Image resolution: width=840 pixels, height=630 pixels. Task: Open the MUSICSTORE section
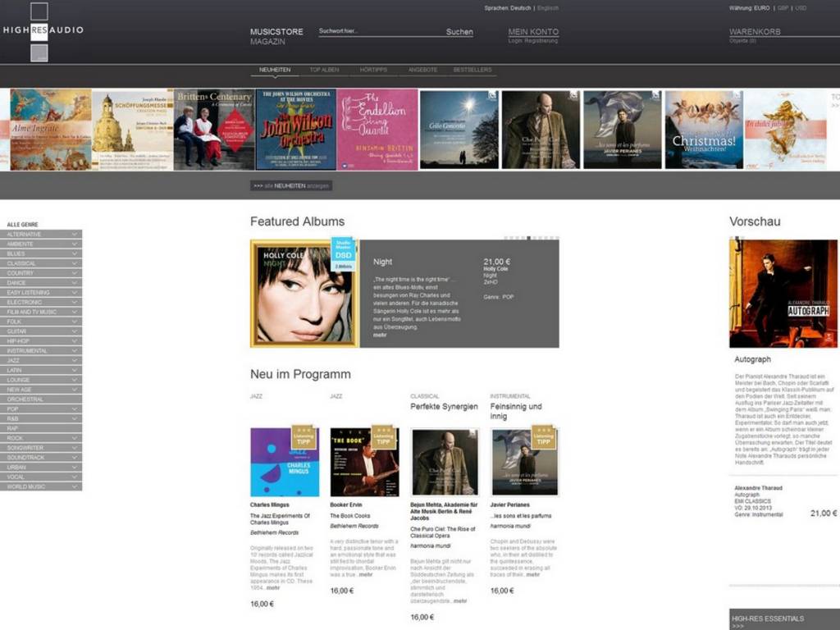(x=276, y=32)
